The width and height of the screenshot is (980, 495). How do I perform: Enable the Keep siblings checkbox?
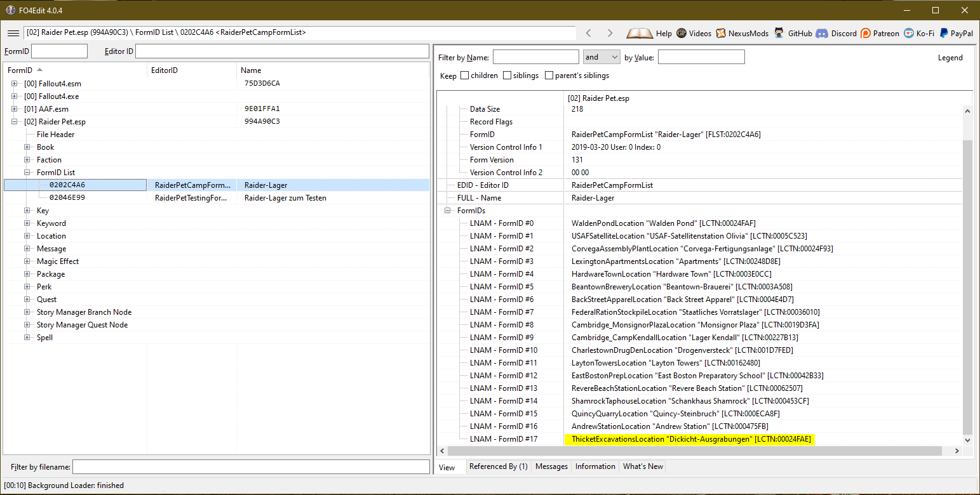(x=507, y=76)
